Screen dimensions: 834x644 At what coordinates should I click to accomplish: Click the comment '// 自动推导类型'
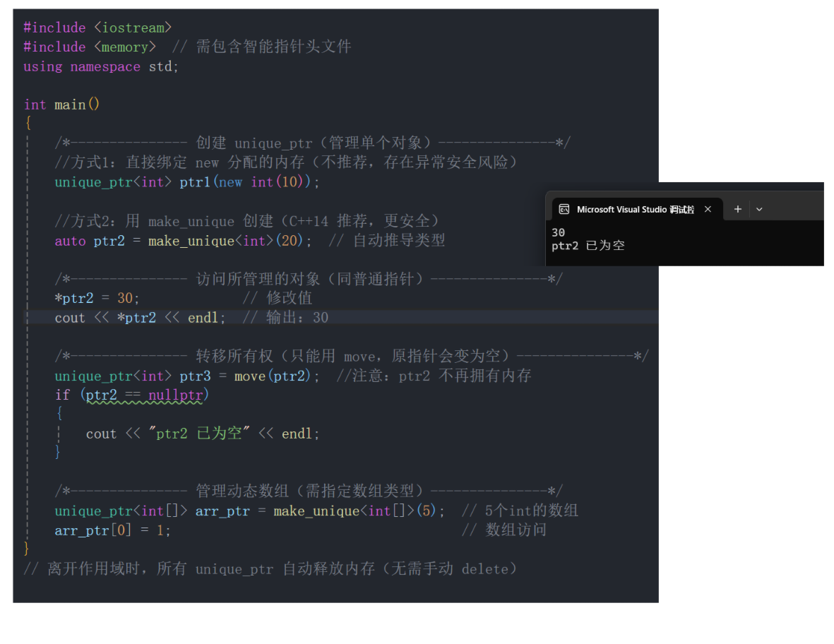pos(387,240)
